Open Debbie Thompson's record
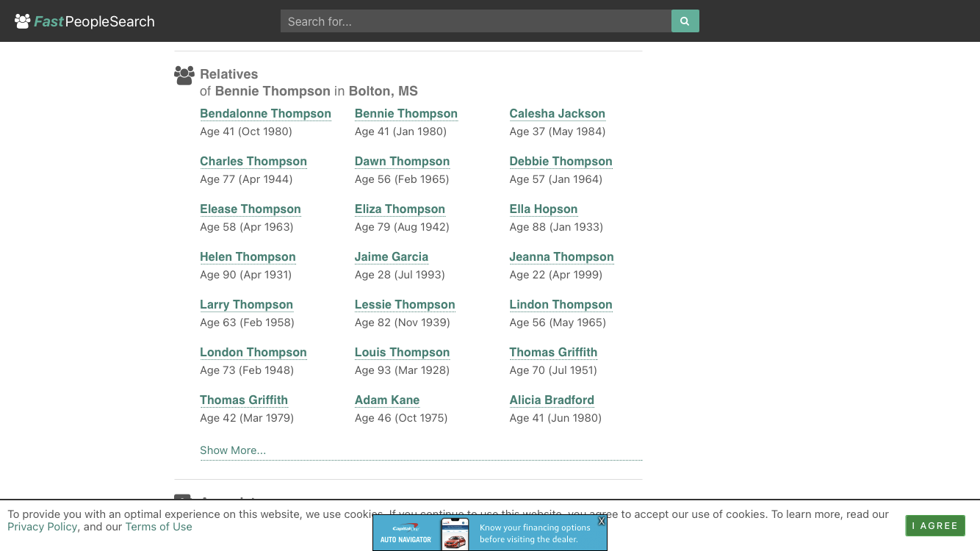Screen dimensions: 980x551 click(561, 162)
